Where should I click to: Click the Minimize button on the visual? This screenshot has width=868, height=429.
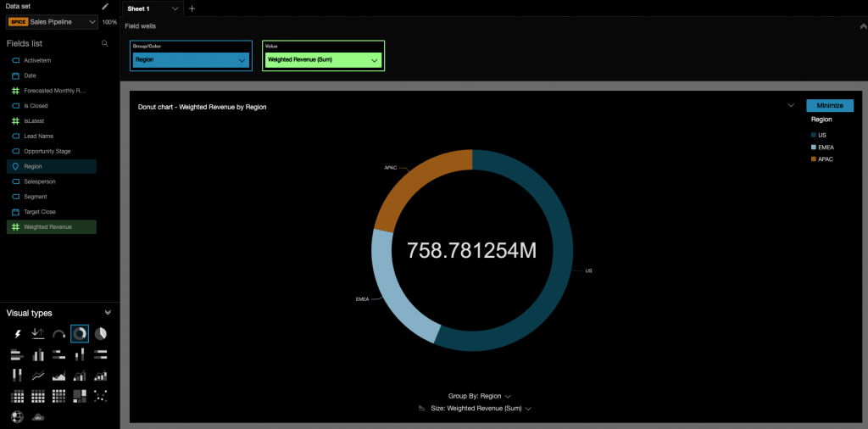point(829,105)
